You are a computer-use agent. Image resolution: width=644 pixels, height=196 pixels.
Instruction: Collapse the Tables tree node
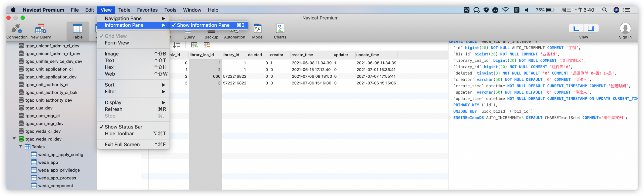click(21, 146)
